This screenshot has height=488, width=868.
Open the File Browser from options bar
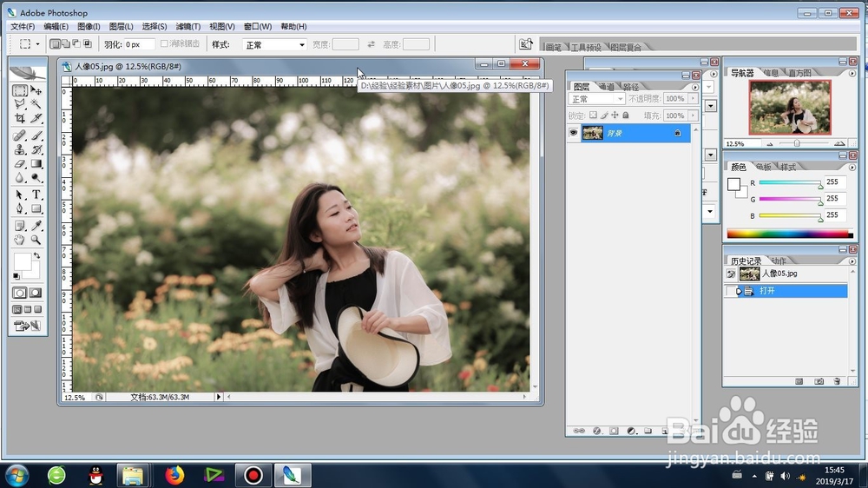tap(525, 43)
